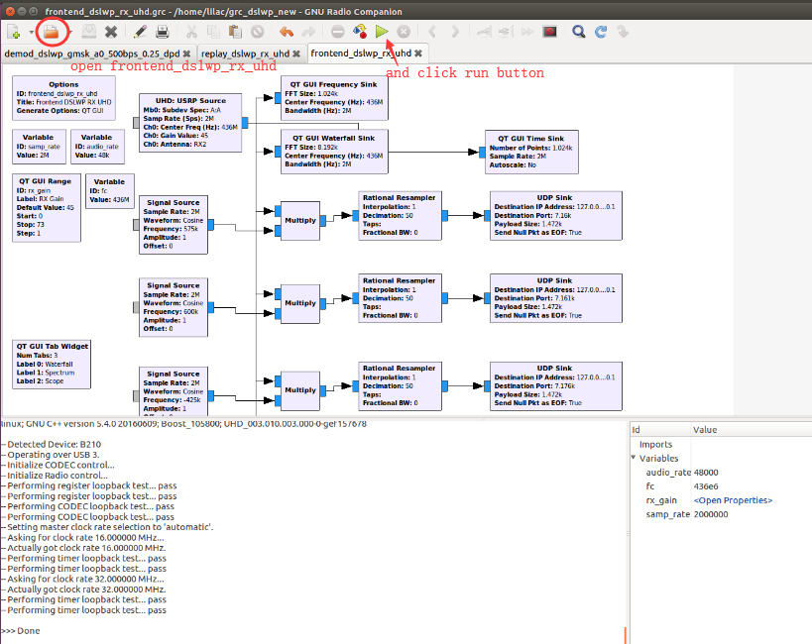The image size is (812, 644).
Task: Switch to demod_dslwp_gmsk_a0_500bps_0.25_dpd tab
Action: click(92, 54)
